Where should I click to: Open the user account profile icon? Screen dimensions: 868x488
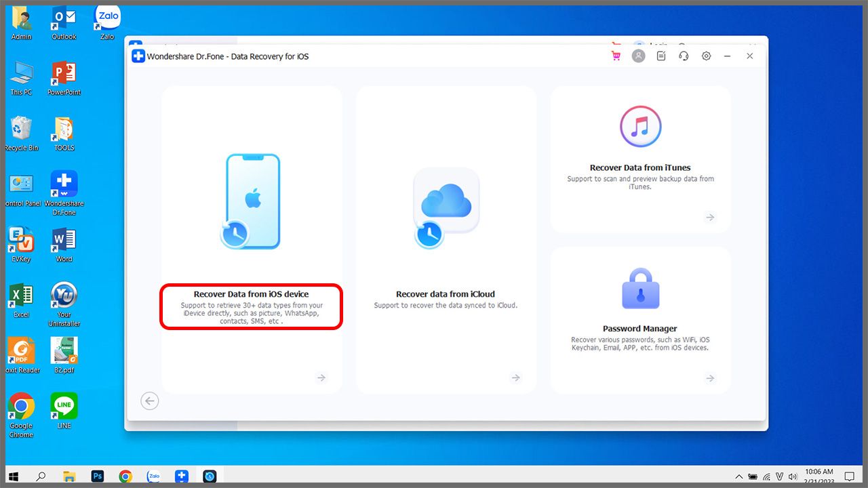point(638,56)
